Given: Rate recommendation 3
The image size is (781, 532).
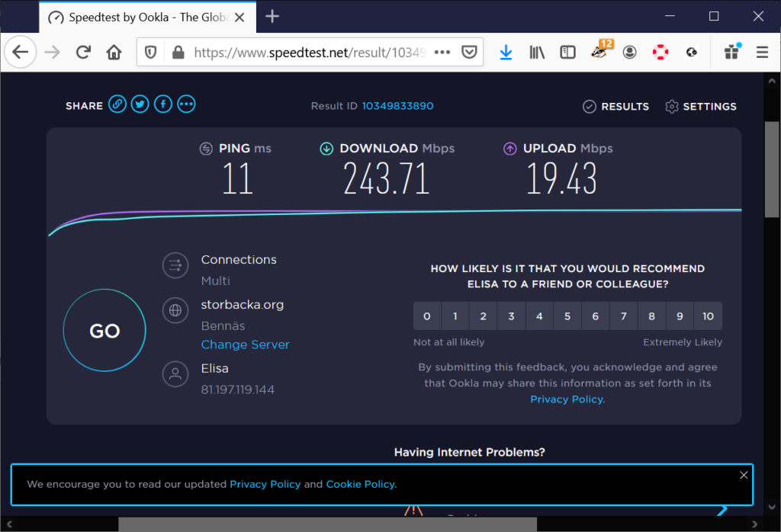Looking at the screenshot, I should [x=511, y=316].
